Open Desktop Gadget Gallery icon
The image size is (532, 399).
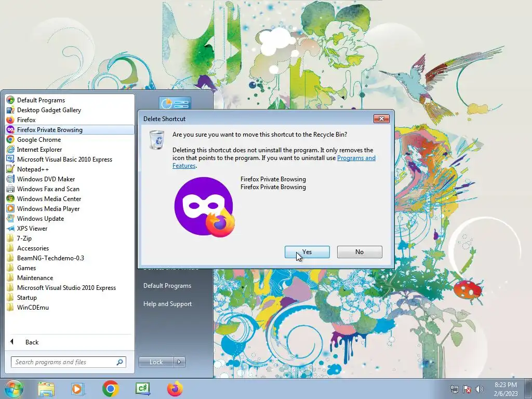click(x=10, y=110)
